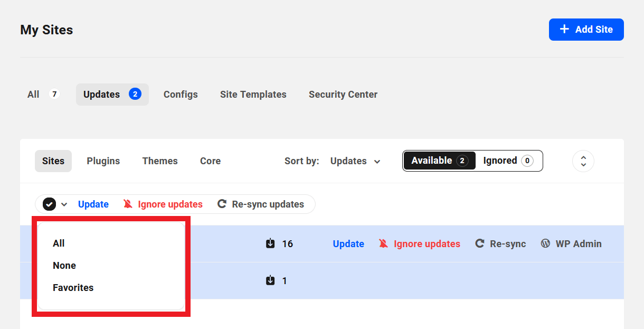Screen dimensions: 644x329
Task: Click Re-sync in the first site row
Action: click(500, 244)
